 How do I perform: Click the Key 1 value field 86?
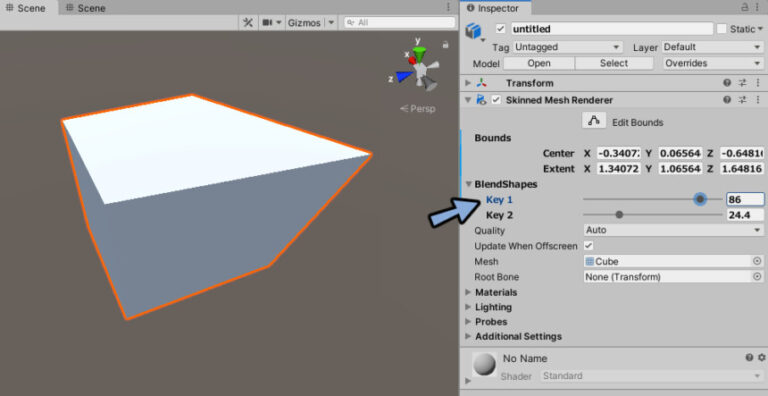pos(744,199)
